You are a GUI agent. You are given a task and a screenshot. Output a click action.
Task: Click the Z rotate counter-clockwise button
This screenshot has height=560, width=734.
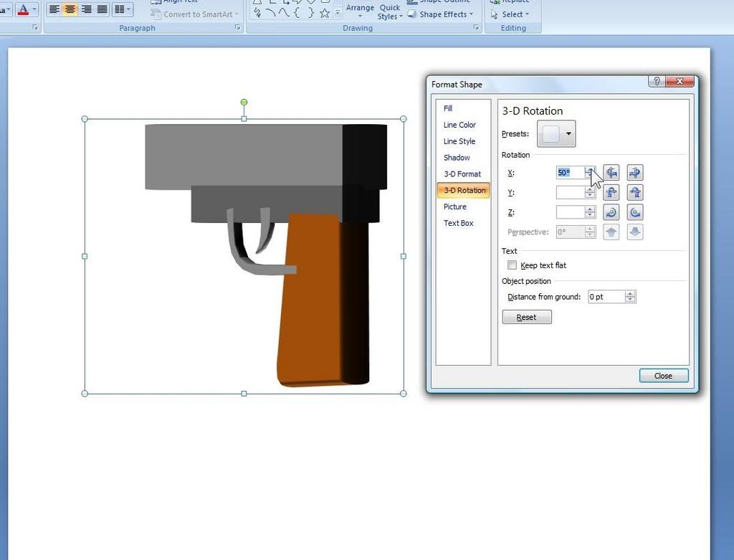pyautogui.click(x=635, y=212)
